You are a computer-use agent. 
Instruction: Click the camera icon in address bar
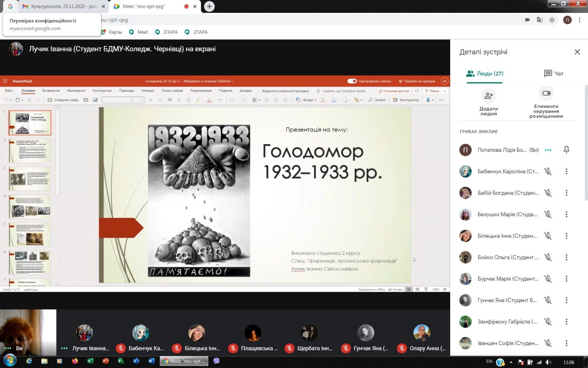tap(527, 20)
